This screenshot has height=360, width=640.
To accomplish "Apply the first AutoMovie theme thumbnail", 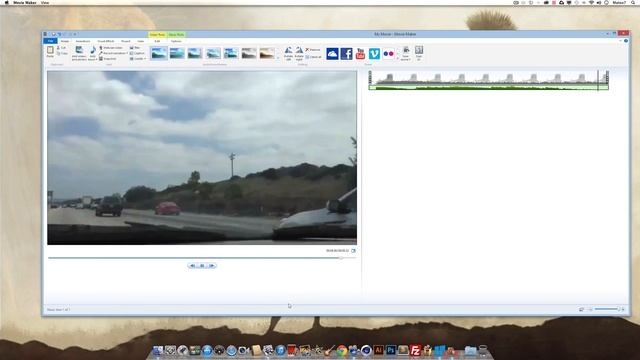I will [159, 53].
